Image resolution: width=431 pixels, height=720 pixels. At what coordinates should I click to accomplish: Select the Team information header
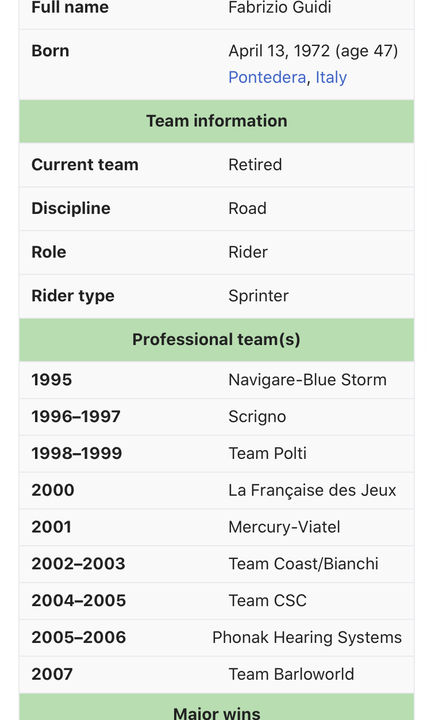(x=217, y=121)
